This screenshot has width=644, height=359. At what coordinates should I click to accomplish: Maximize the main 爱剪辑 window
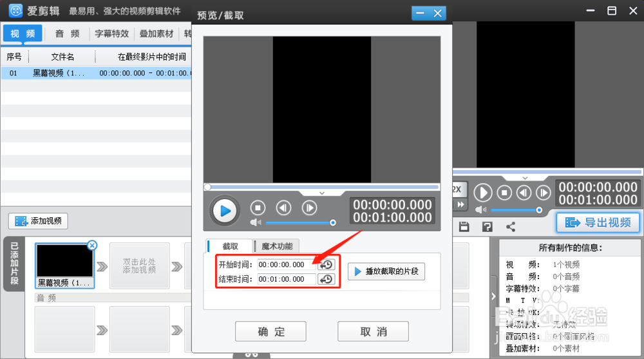612,10
